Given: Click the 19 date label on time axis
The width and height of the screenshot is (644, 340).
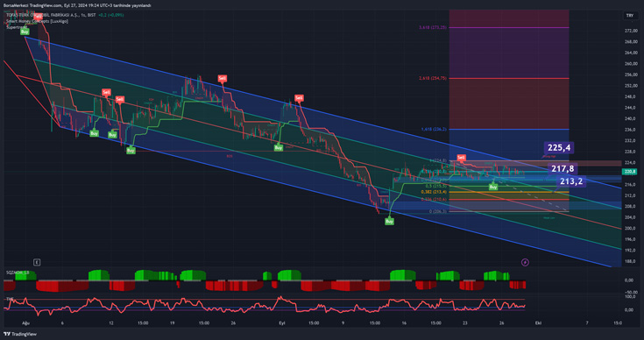Looking at the screenshot, I should point(172,323).
